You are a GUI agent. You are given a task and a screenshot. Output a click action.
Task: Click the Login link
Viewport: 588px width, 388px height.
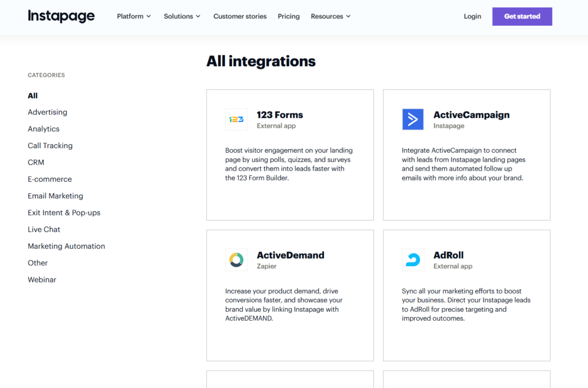(x=472, y=16)
